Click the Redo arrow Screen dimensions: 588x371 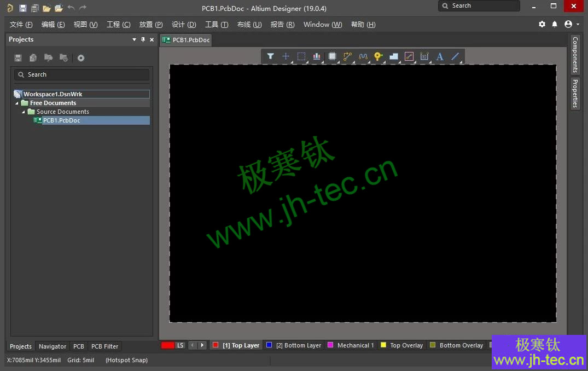[x=83, y=8]
